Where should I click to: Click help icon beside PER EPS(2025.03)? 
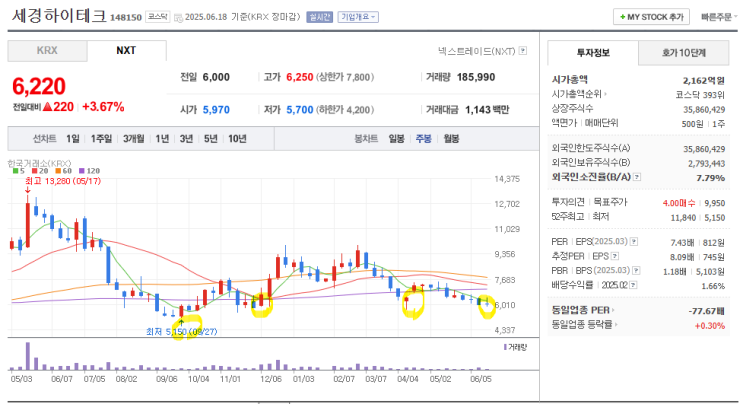pos(634,242)
